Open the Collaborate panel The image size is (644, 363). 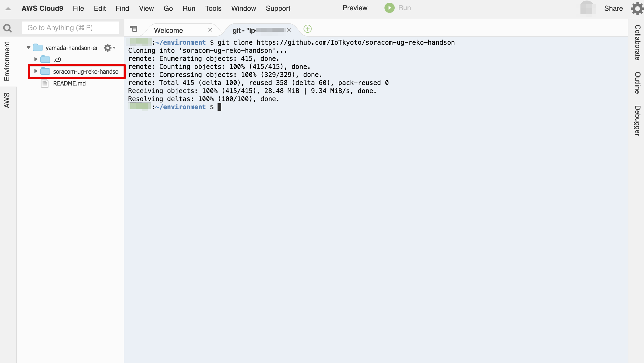[637, 42]
